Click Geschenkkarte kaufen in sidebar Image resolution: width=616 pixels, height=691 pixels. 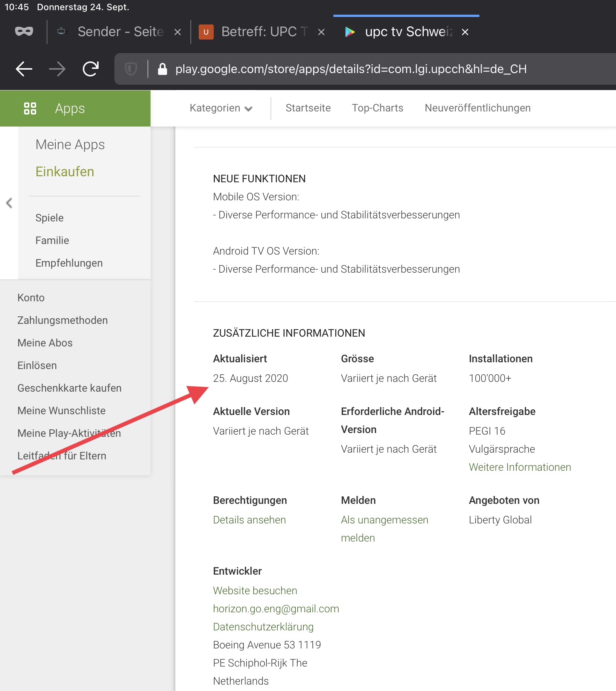pyautogui.click(x=69, y=388)
